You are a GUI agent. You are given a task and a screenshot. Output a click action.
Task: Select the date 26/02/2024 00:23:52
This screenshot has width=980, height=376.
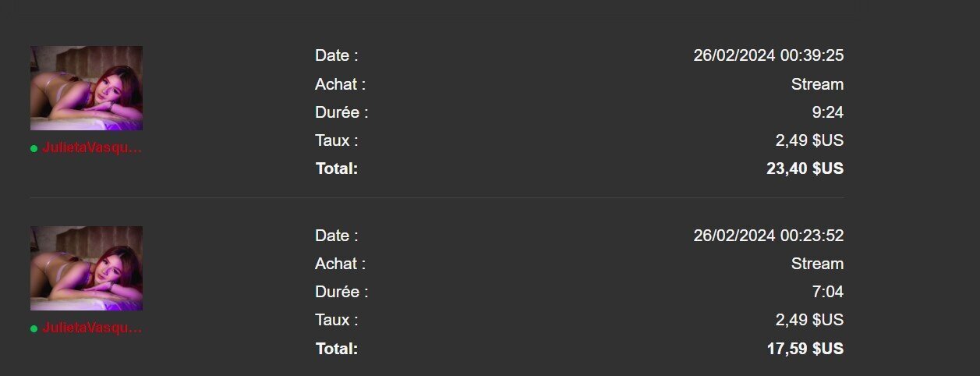click(x=768, y=236)
